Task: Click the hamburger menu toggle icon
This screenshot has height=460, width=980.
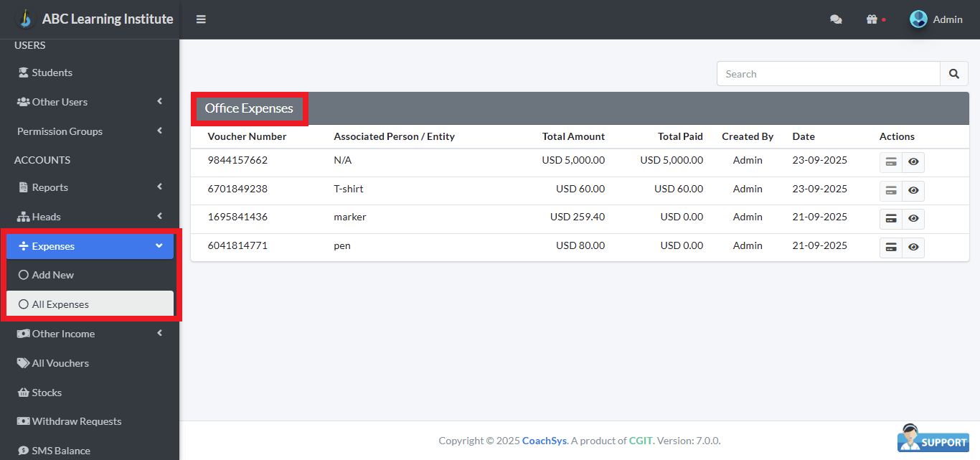Action: pyautogui.click(x=201, y=19)
